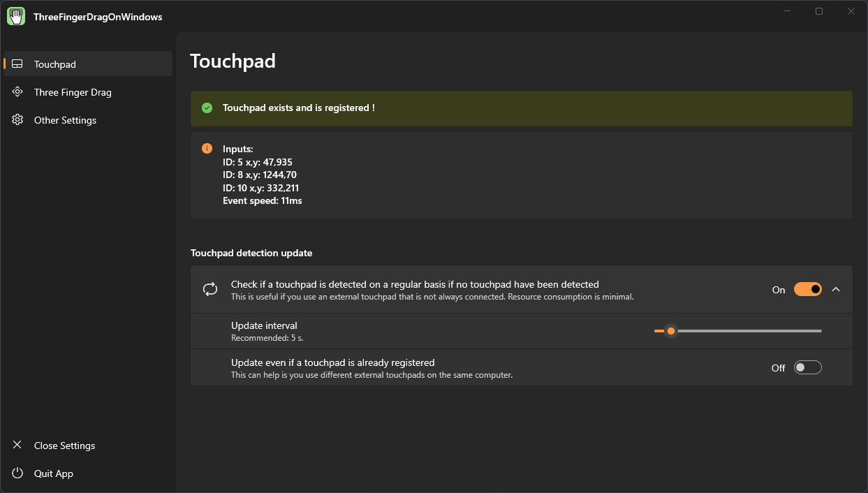The width and height of the screenshot is (868, 493).
Task: Open the Three Finger Drag page
Action: tap(73, 92)
